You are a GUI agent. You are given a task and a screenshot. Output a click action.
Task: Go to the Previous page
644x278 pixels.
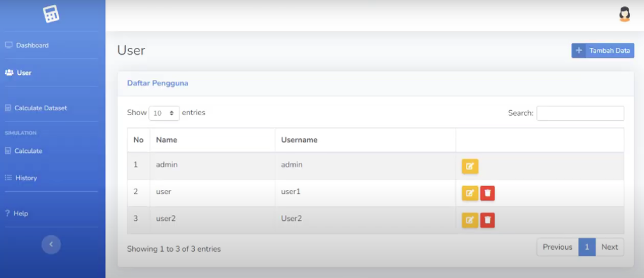coord(557,247)
